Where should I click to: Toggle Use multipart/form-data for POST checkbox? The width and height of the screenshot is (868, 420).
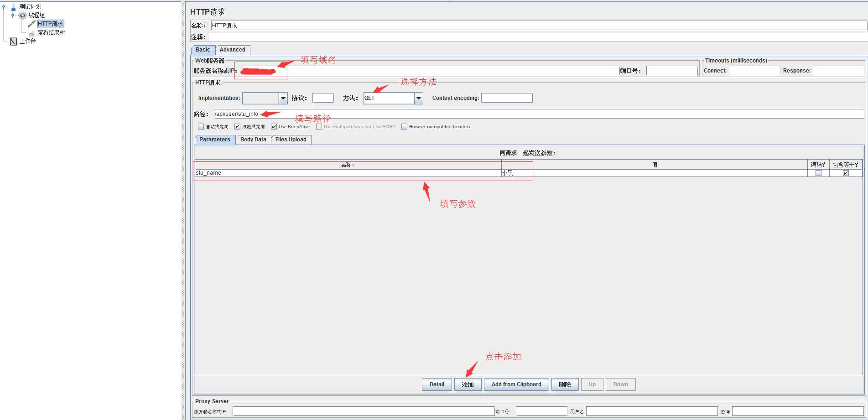[319, 127]
